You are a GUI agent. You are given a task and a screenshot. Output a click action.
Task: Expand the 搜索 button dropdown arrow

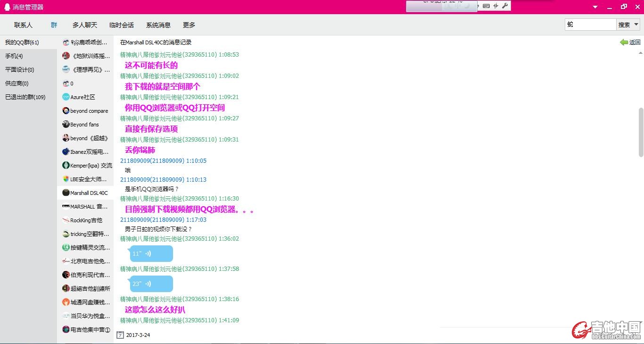(x=636, y=25)
